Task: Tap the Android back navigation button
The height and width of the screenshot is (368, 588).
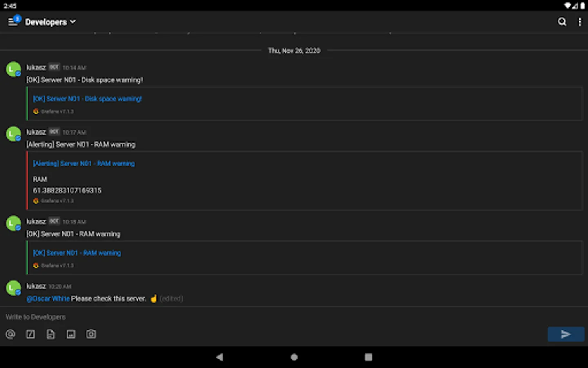Action: click(x=220, y=357)
